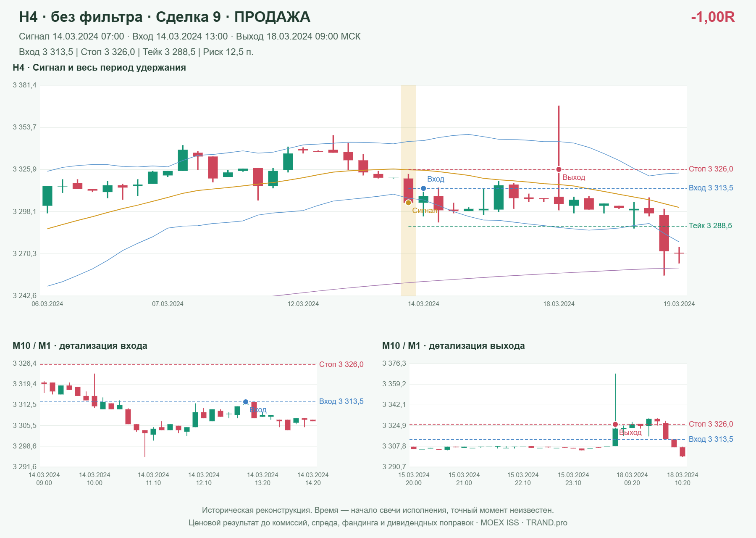Click 'Вход 3 313,5' label in exit detail chart
The height and width of the screenshot is (538, 756).
[x=711, y=439]
